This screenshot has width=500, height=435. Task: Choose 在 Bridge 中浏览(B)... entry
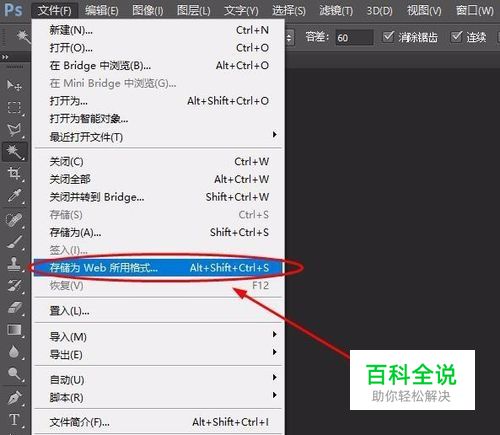158,66
